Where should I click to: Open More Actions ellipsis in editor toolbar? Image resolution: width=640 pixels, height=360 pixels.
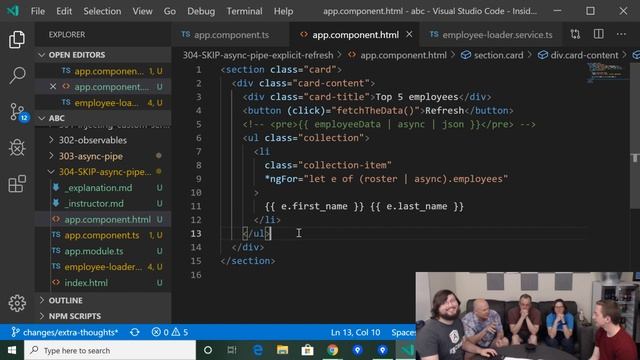(621, 34)
